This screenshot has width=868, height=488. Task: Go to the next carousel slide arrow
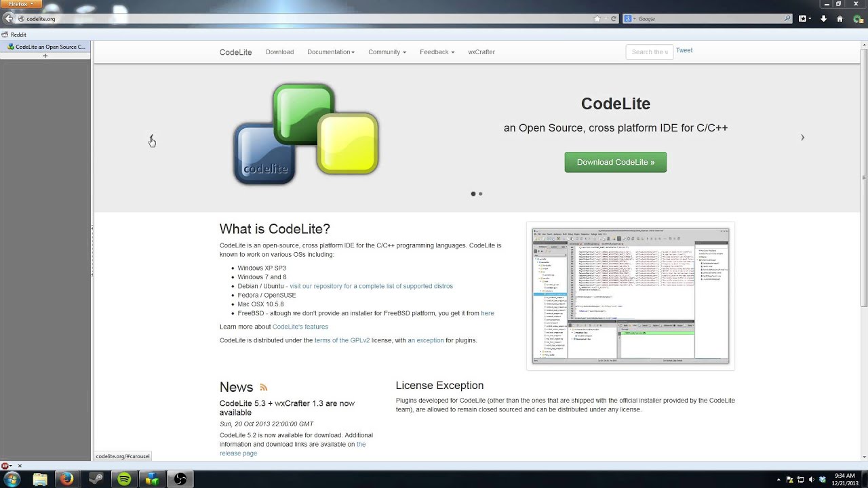[x=802, y=138]
